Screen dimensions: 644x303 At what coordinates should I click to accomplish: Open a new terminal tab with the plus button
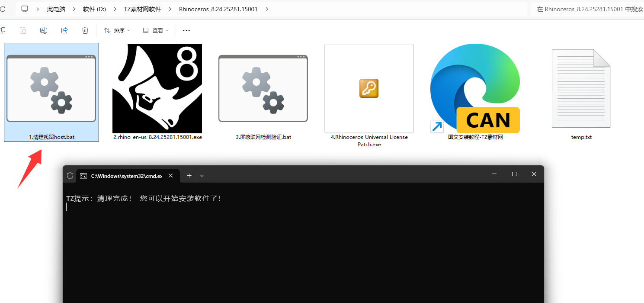click(189, 175)
